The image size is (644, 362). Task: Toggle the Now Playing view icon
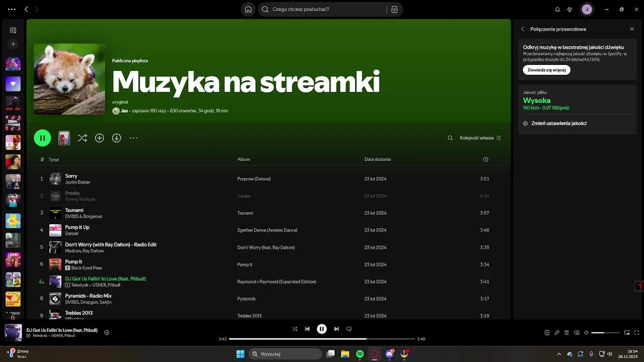click(x=547, y=332)
